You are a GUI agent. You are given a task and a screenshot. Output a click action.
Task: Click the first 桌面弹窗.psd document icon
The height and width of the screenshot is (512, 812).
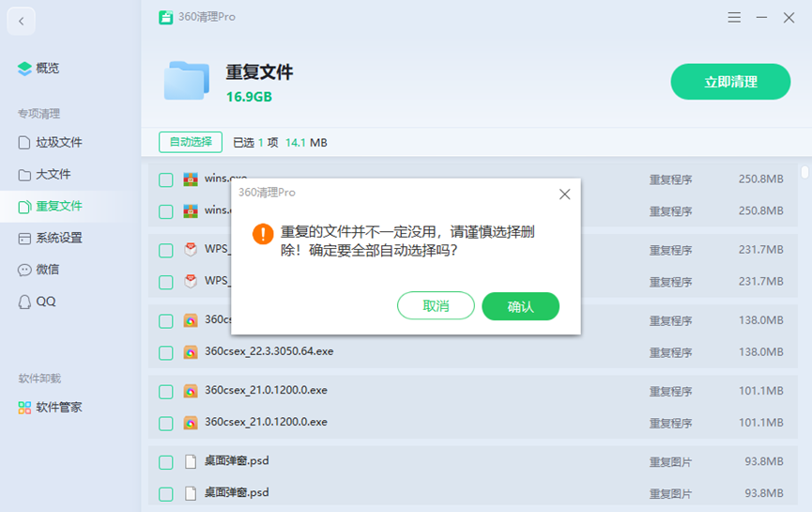(191, 461)
